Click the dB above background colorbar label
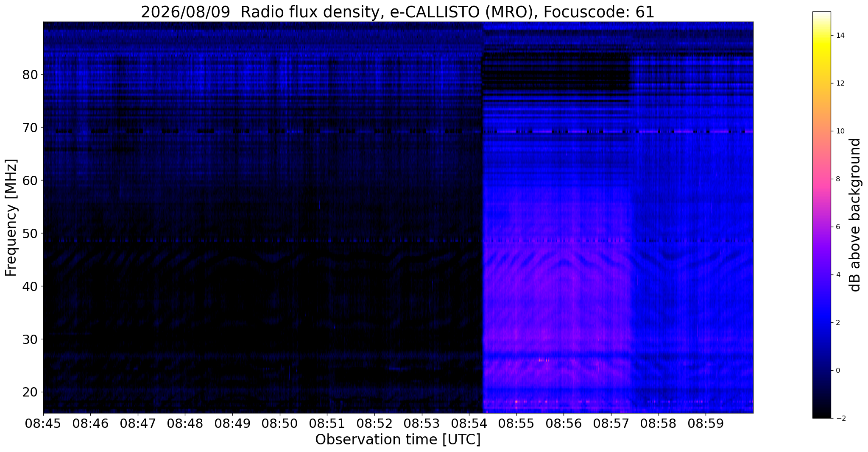The width and height of the screenshot is (868, 452). click(855, 215)
